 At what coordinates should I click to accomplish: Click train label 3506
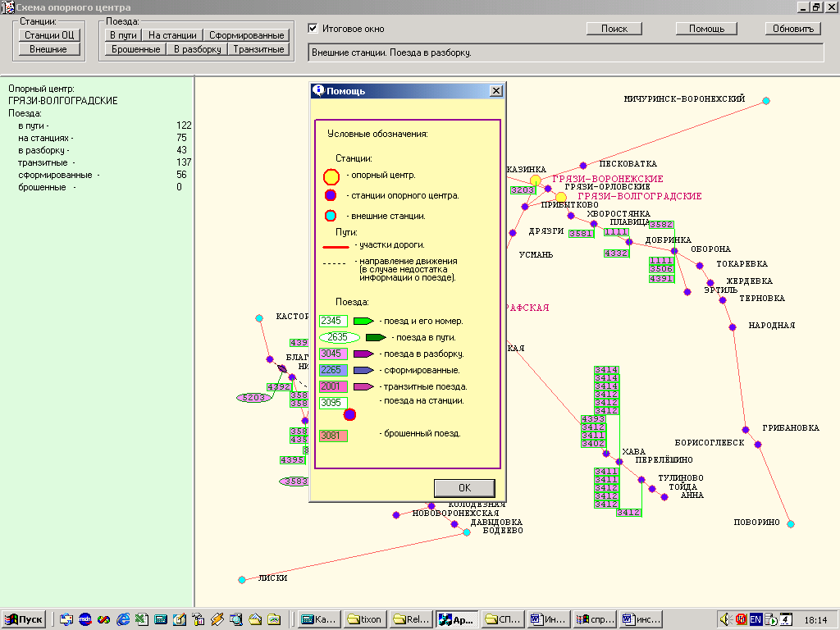(662, 269)
